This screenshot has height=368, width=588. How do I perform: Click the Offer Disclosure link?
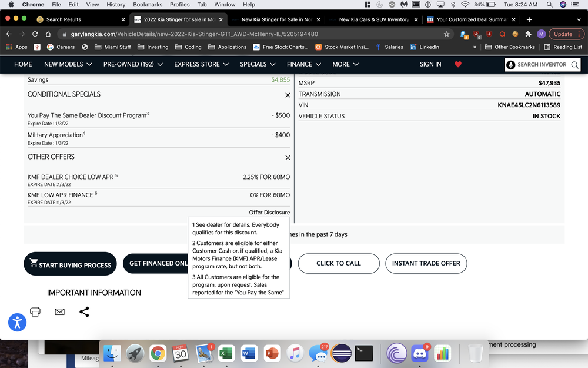(269, 213)
